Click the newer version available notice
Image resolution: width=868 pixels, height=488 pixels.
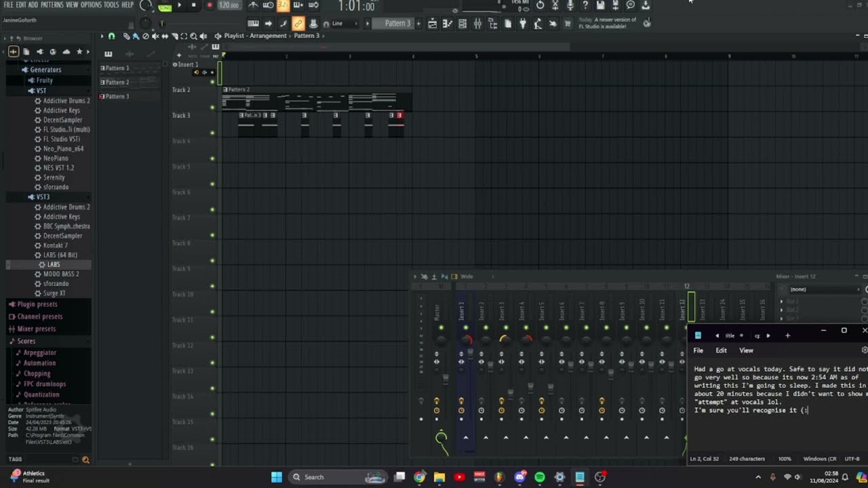point(608,23)
